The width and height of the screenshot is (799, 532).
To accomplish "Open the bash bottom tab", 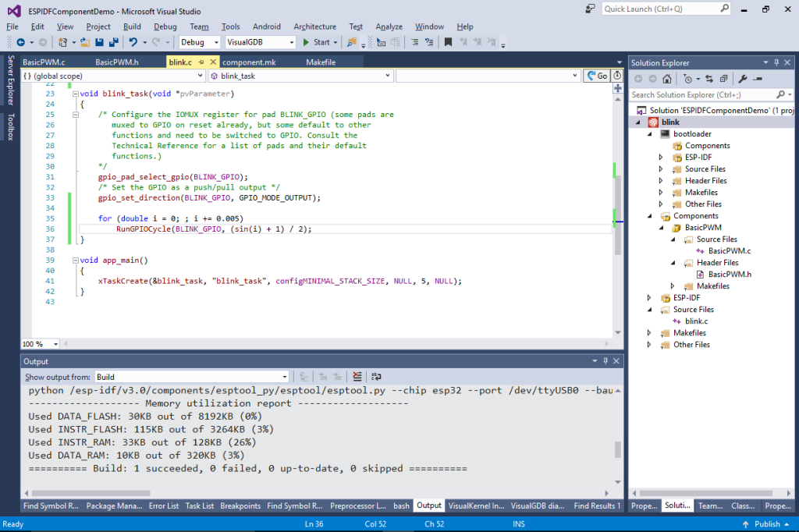I will pos(401,505).
